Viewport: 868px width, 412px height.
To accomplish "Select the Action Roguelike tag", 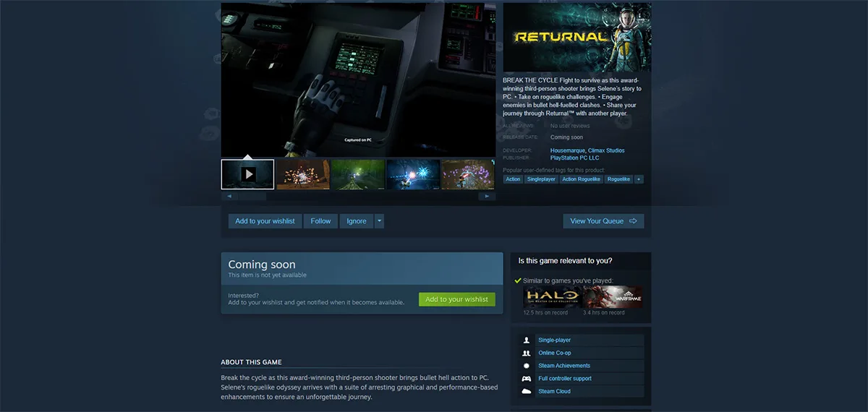I will (x=582, y=179).
